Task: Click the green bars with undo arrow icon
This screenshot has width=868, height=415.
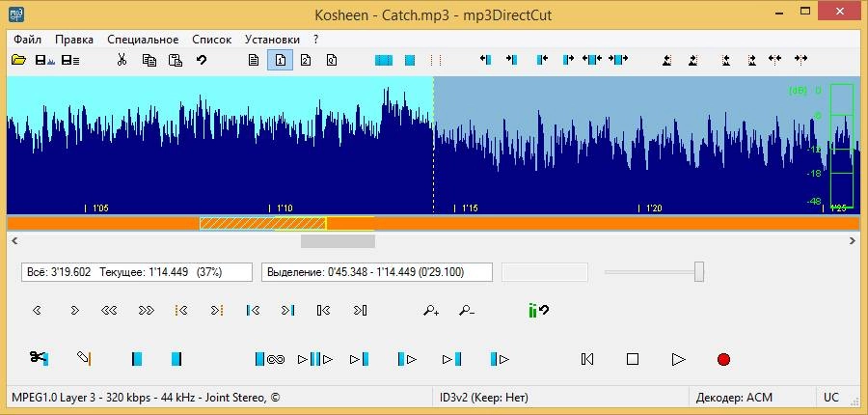Action: [x=538, y=310]
